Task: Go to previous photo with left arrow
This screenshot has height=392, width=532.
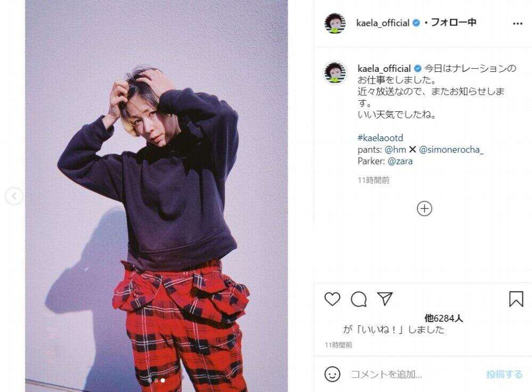Action: [x=14, y=196]
